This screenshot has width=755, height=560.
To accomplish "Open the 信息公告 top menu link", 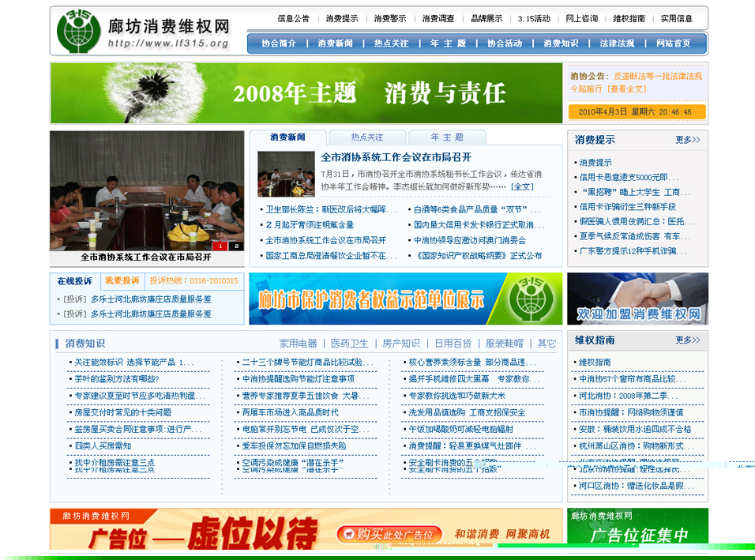I will coord(293,19).
